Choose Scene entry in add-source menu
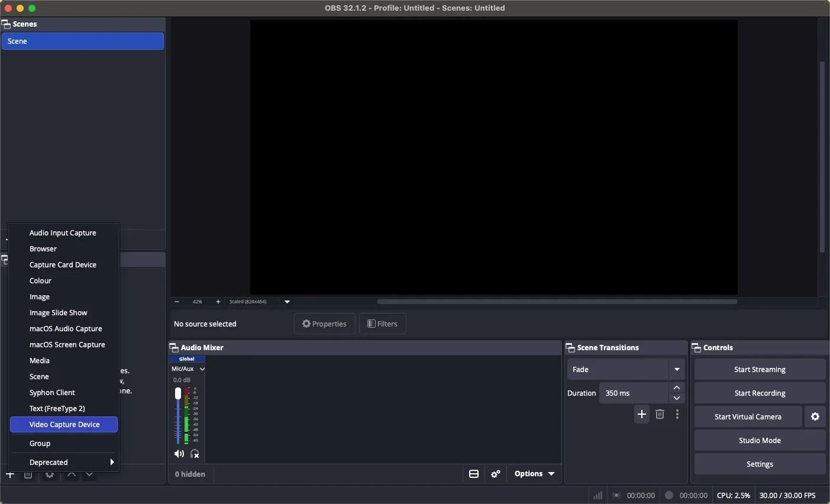This screenshot has width=830, height=504. tap(64, 377)
